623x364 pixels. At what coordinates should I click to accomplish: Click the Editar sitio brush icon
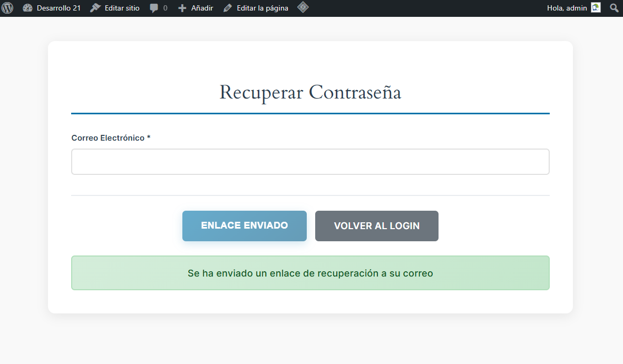tap(95, 8)
